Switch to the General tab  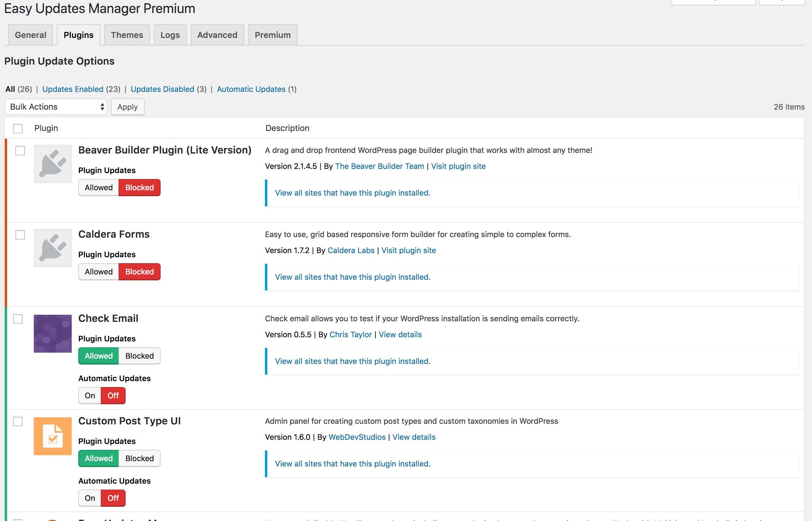pos(31,35)
